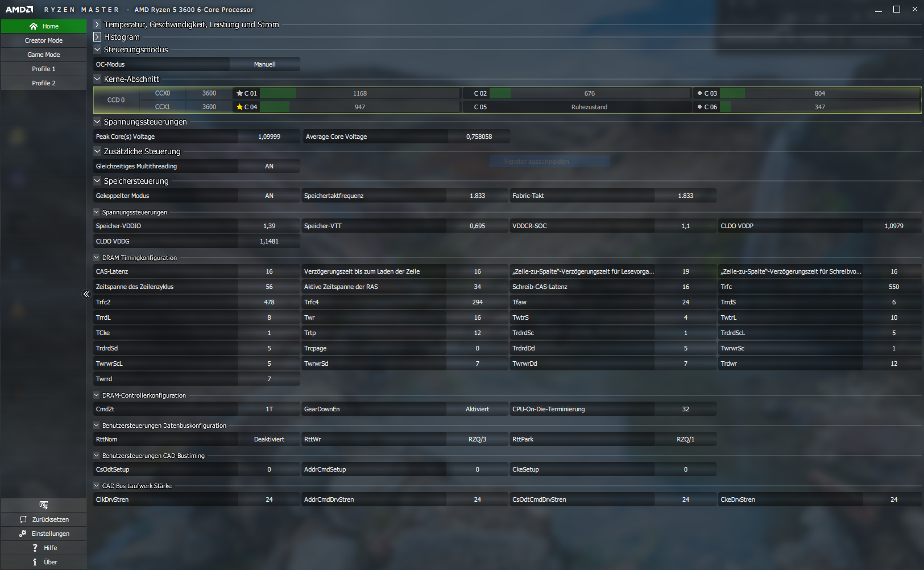Click Peak Core(s) Voltage value 1,09999
This screenshot has width=924, height=570.
coord(269,137)
